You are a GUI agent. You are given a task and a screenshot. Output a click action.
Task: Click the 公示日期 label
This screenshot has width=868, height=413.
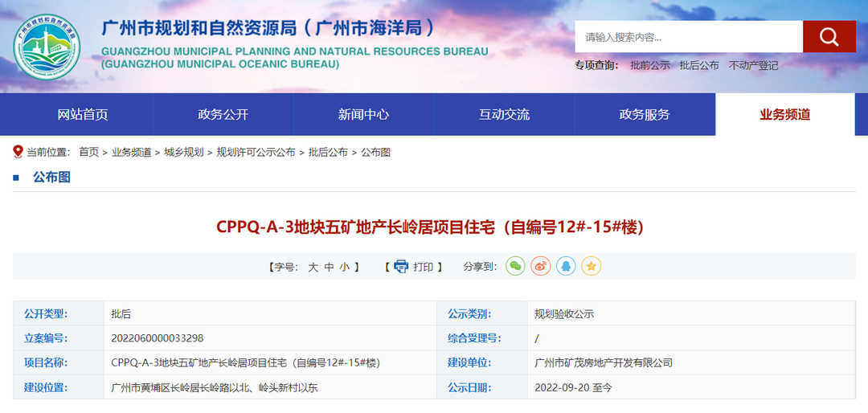[x=469, y=387]
